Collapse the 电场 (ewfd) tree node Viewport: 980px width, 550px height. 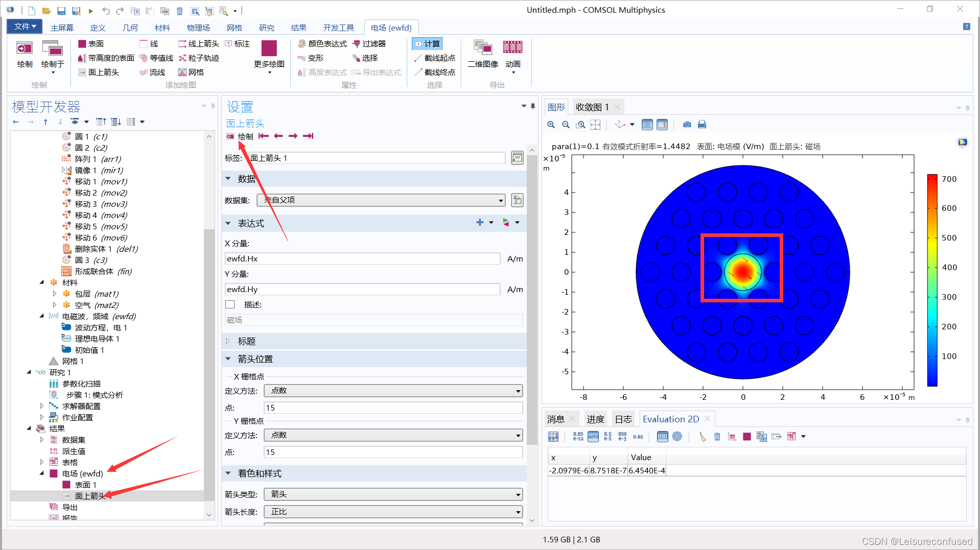tap(42, 473)
